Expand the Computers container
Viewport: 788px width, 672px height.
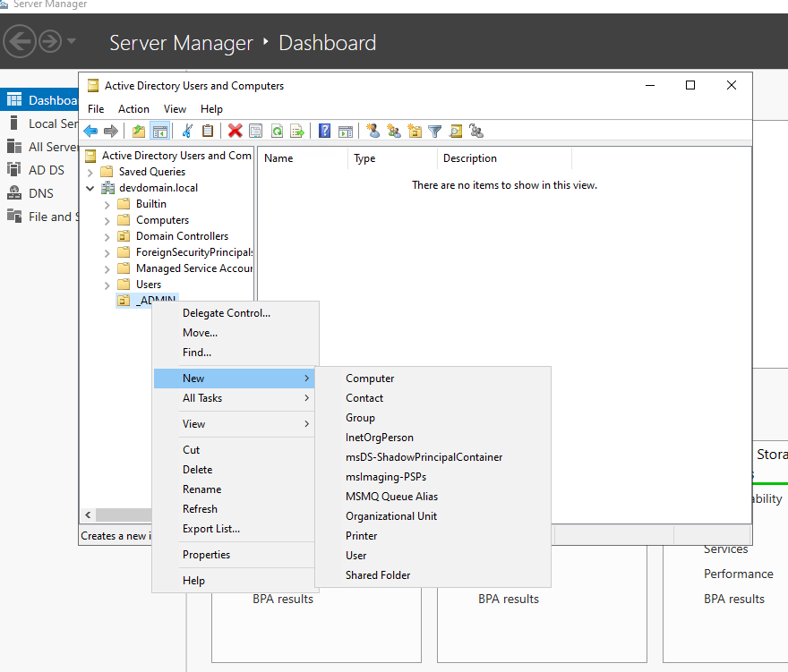pyautogui.click(x=107, y=221)
